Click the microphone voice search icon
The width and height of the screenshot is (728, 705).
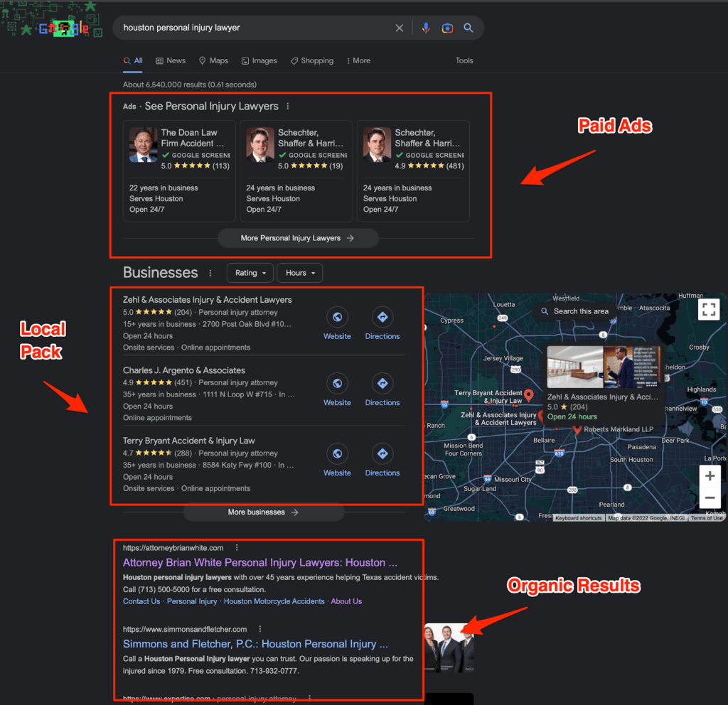pos(426,28)
